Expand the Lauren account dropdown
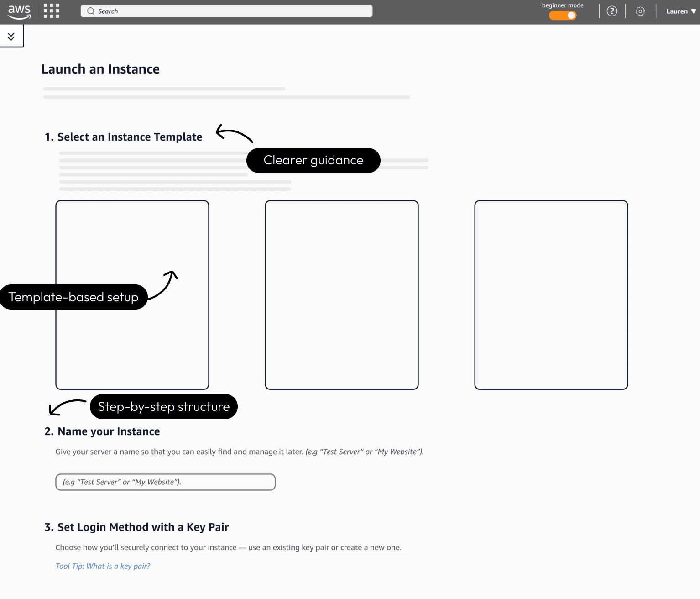Image resolution: width=700 pixels, height=599 pixels. pos(681,11)
